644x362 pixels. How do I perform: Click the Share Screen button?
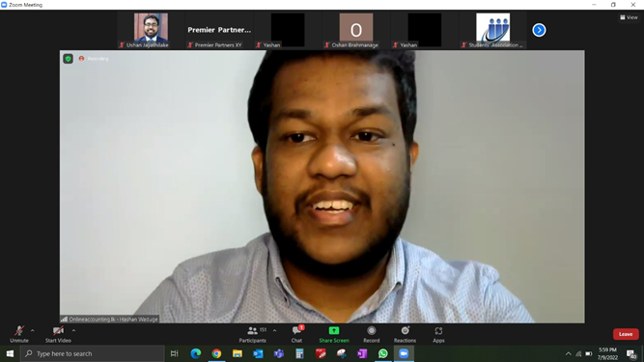point(334,334)
